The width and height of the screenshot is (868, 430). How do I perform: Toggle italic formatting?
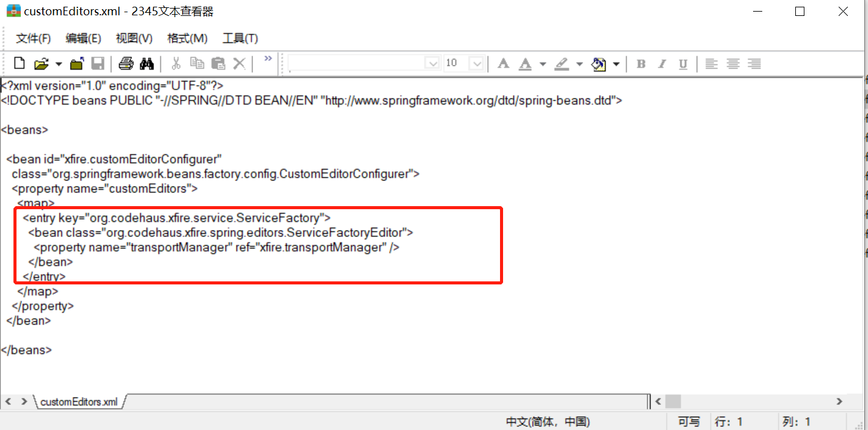point(662,64)
